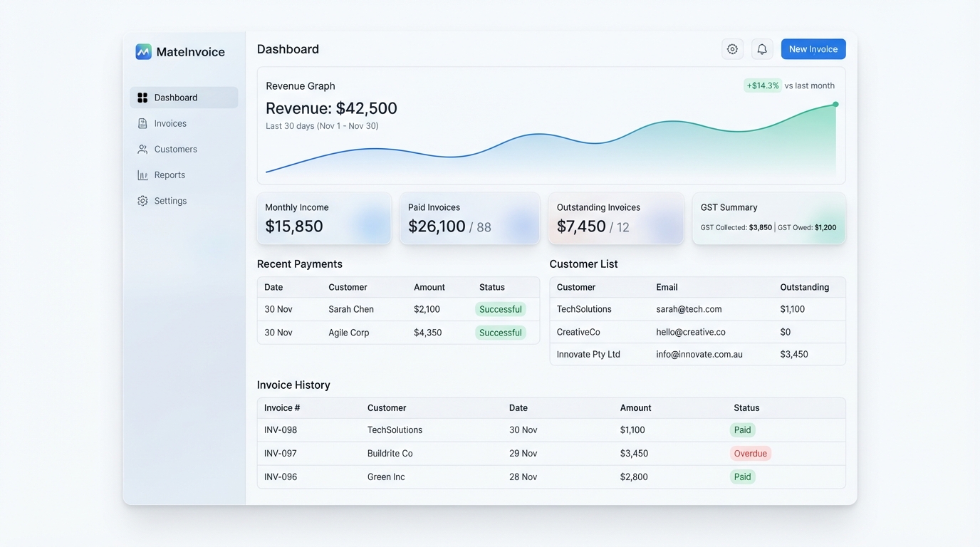The image size is (980, 547).
Task: Click the Monthly Income card
Action: pos(324,219)
